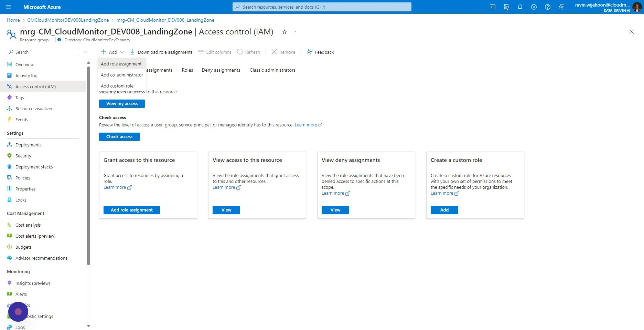Click the Check access button
Viewport: 644px width, 330px height.
tap(119, 137)
